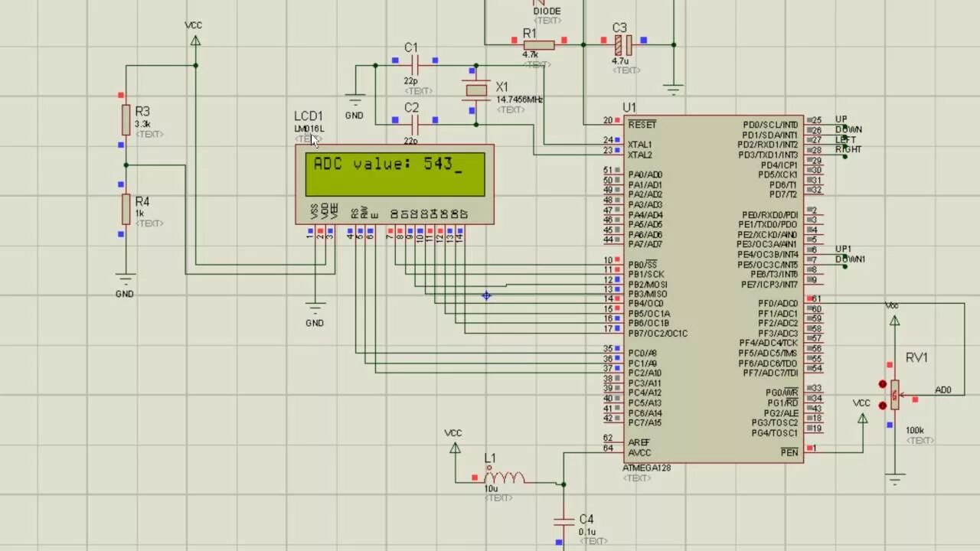Click the PB7/OC2/OC1C pin label
The height and width of the screenshot is (551, 980).
click(x=658, y=334)
